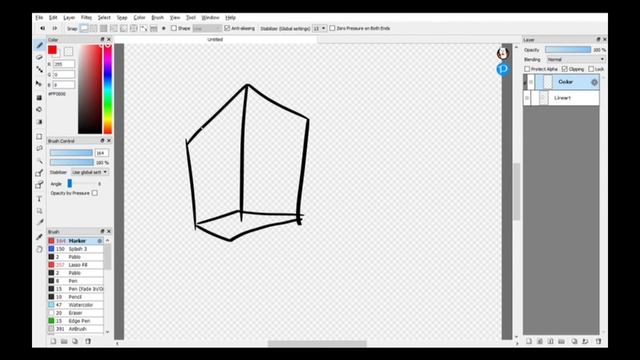This screenshot has width=640, height=360.
Task: Hide the Color layer visibility toggle
Action: click(531, 82)
